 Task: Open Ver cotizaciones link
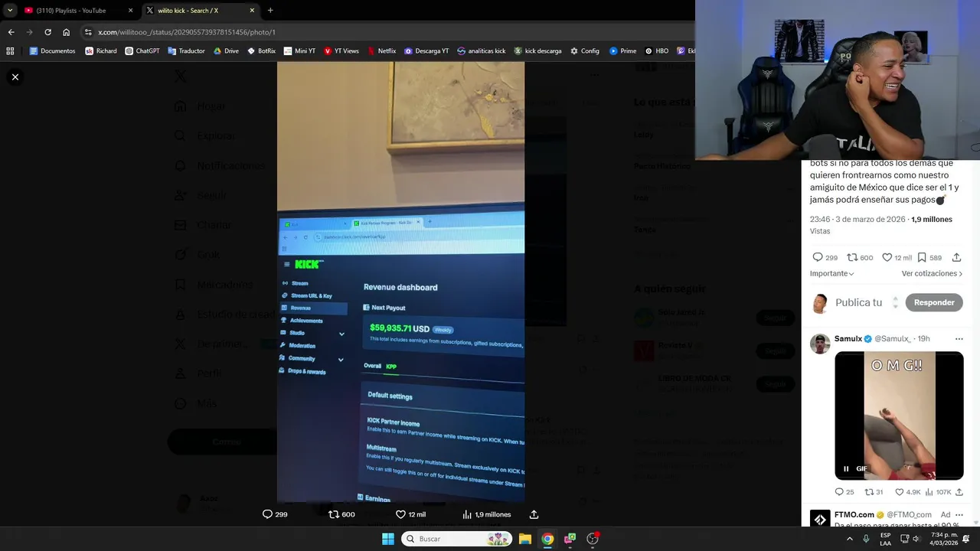point(932,273)
